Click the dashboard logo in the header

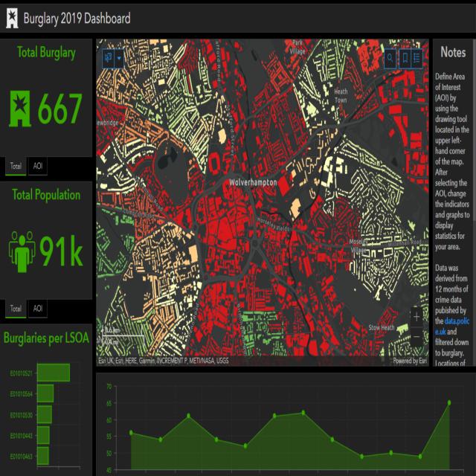tap(11, 19)
